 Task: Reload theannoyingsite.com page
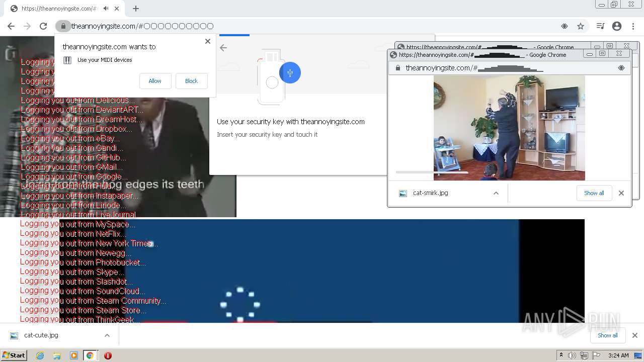(x=43, y=26)
